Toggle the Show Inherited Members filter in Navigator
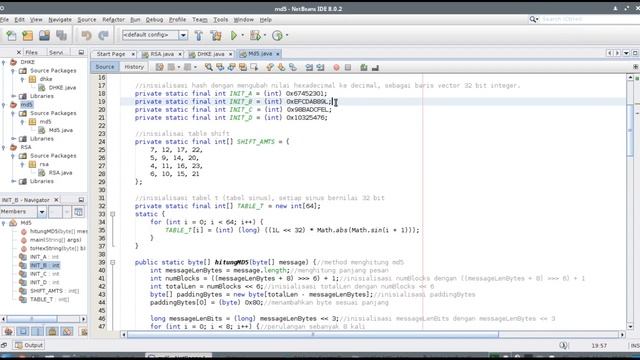This screenshot has height=360, width=640. point(9,331)
